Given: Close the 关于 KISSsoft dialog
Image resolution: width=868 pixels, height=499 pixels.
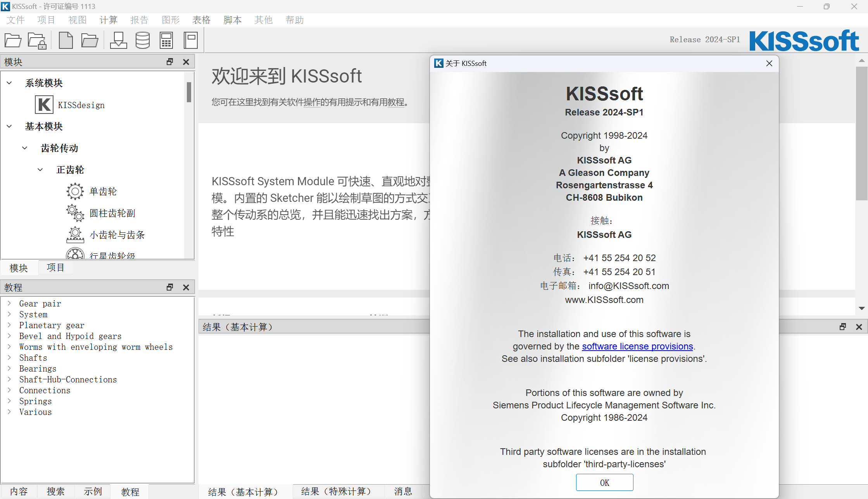Looking at the screenshot, I should (769, 63).
